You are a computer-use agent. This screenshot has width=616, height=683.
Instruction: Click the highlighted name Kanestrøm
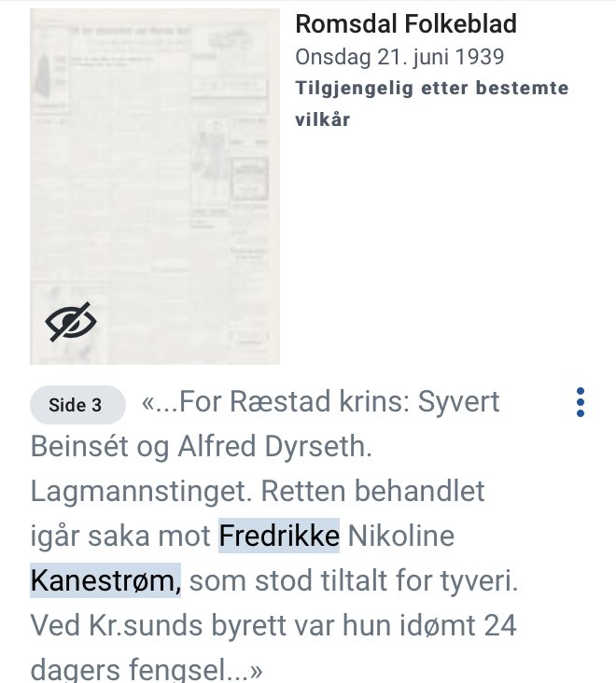[105, 580]
